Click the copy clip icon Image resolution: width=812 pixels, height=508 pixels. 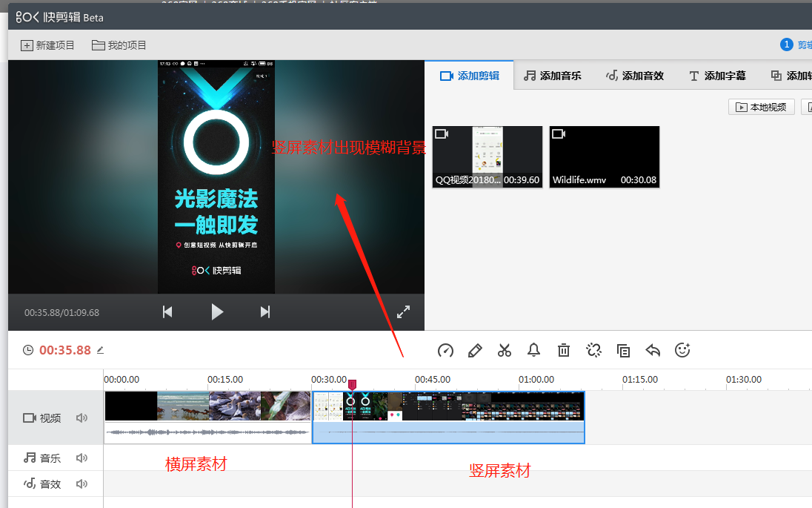pyautogui.click(x=623, y=350)
